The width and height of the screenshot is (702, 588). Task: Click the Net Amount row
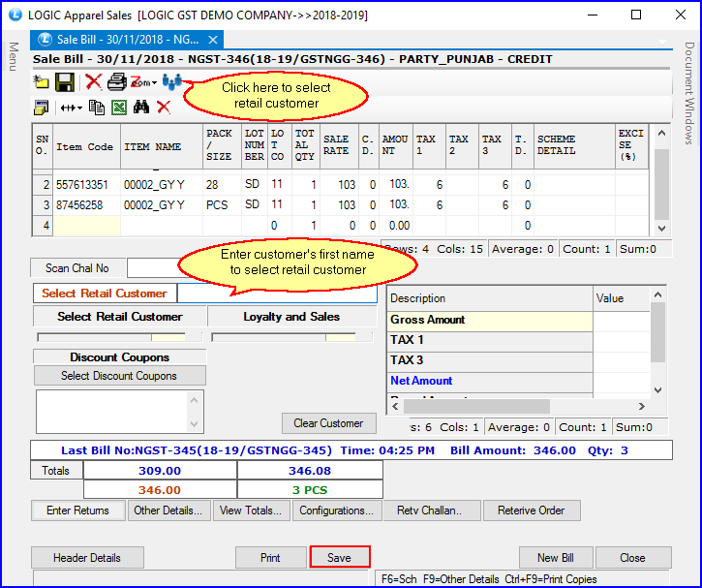[x=490, y=381]
